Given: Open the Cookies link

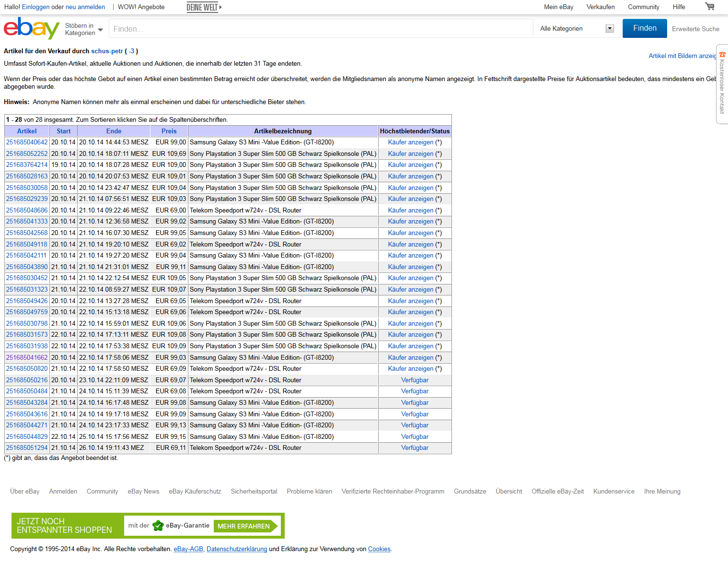Looking at the screenshot, I should (379, 549).
